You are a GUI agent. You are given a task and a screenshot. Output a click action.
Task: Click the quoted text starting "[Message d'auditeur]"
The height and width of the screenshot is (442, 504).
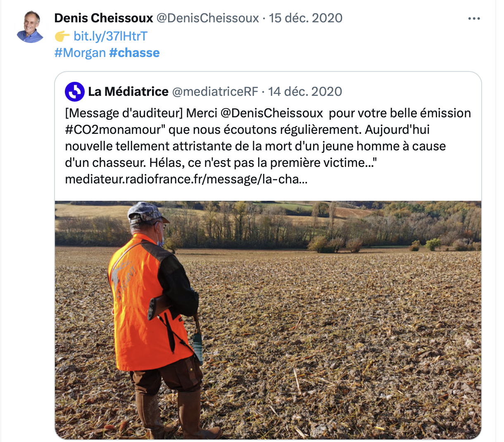point(248,146)
